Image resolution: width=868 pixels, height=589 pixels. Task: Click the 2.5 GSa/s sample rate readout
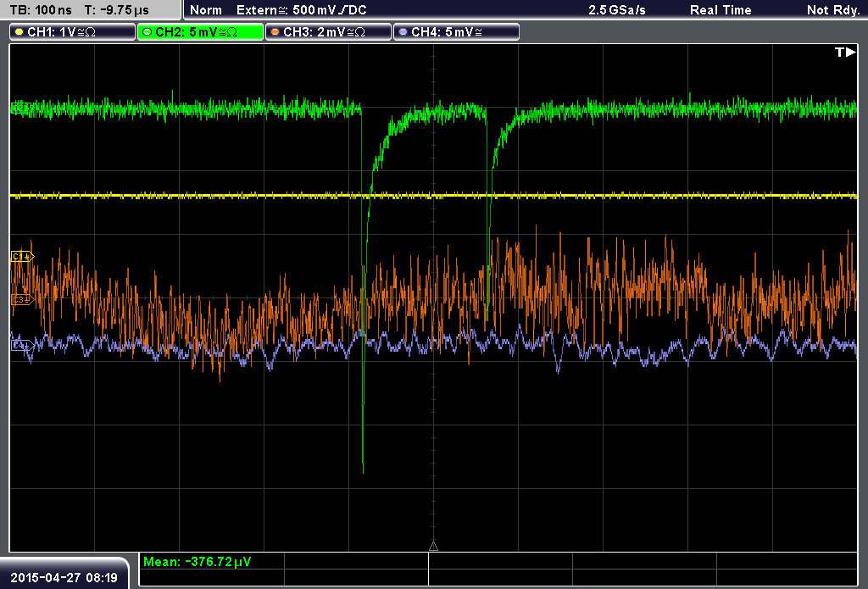tap(617, 10)
